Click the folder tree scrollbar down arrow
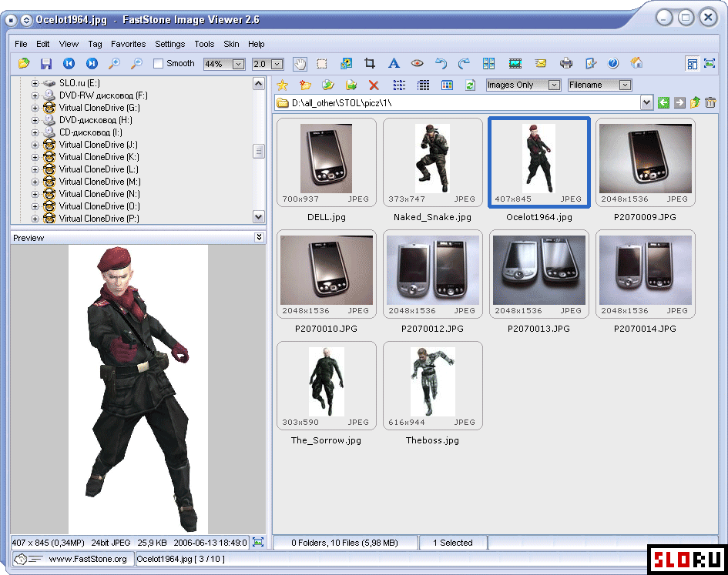Viewport: 728px width, 575px height. pyautogui.click(x=259, y=217)
